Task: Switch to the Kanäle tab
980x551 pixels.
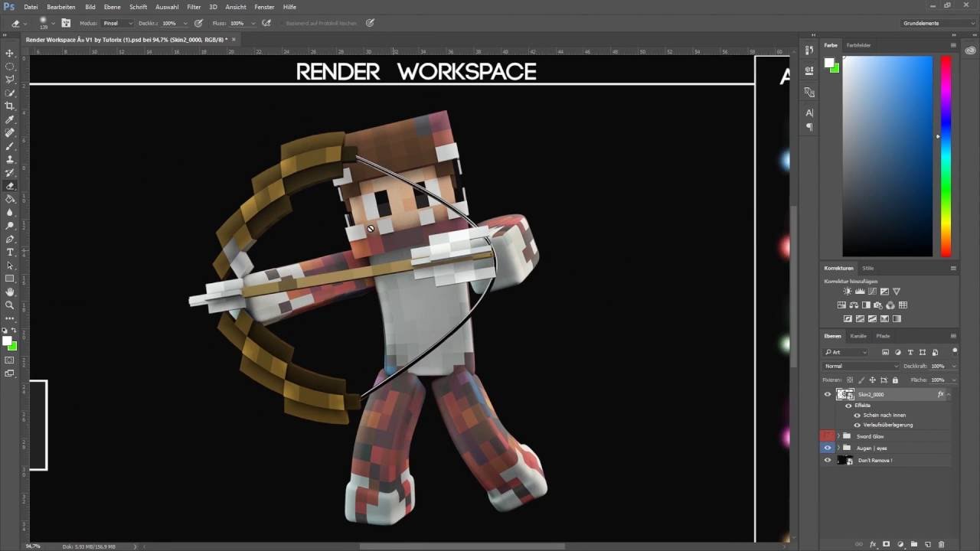Action: [x=858, y=336]
